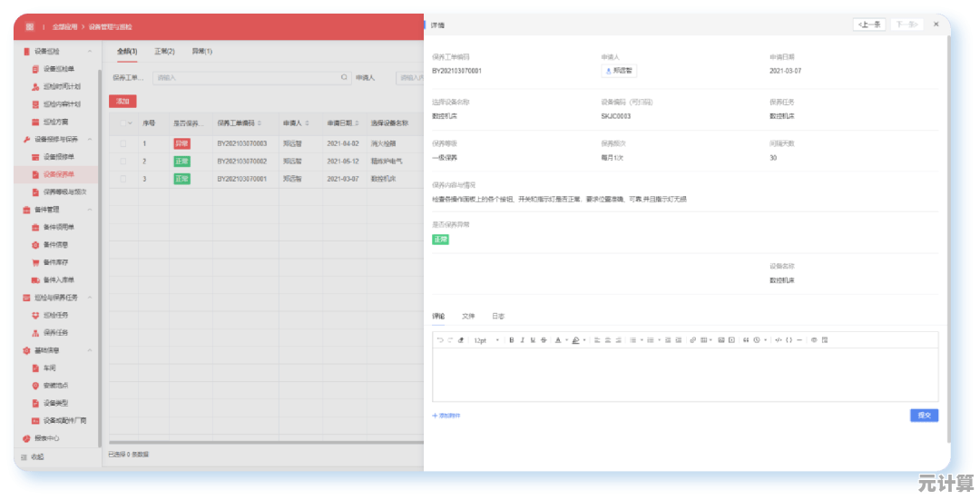The height and width of the screenshot is (500, 980).
Task: Tick the checkbox for row 1
Action: [123, 143]
